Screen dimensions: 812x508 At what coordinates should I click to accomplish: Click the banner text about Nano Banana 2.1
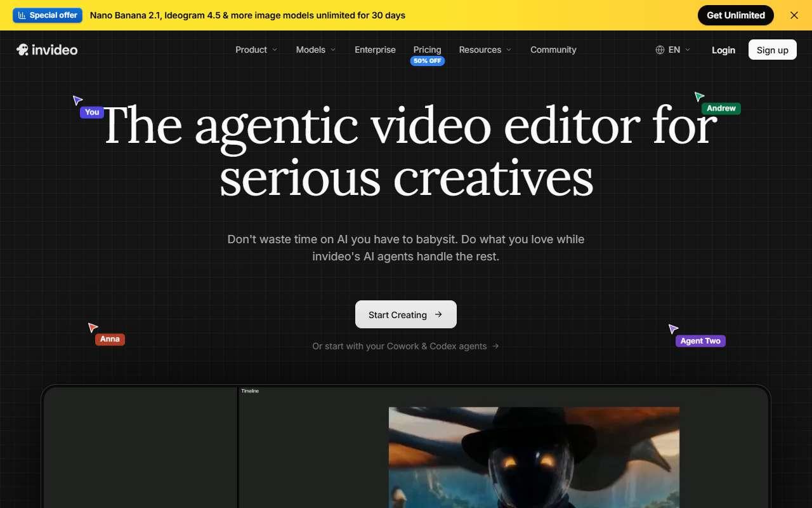click(x=247, y=15)
